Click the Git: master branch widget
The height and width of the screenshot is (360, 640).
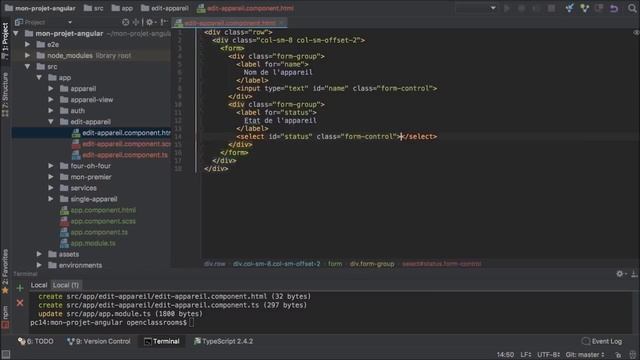tap(585, 355)
